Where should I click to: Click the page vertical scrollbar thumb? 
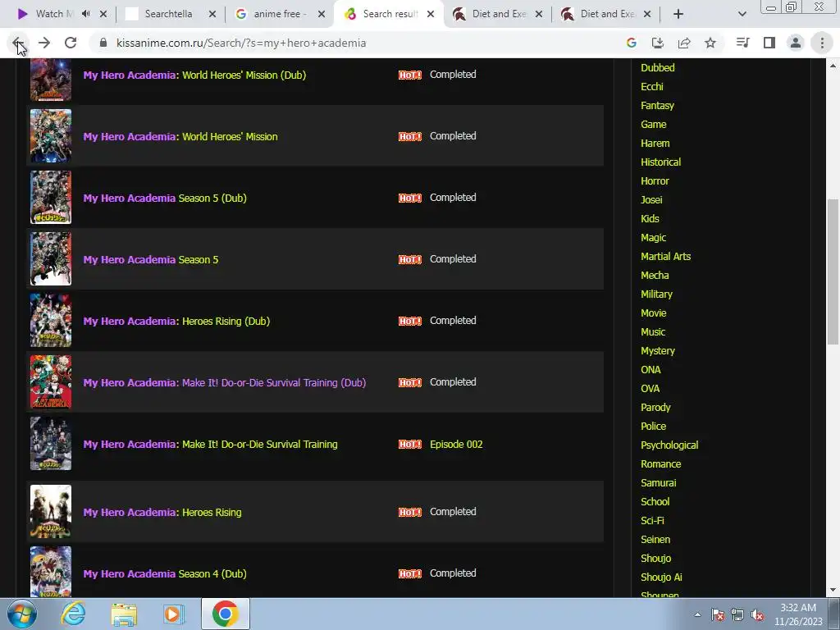(x=833, y=272)
